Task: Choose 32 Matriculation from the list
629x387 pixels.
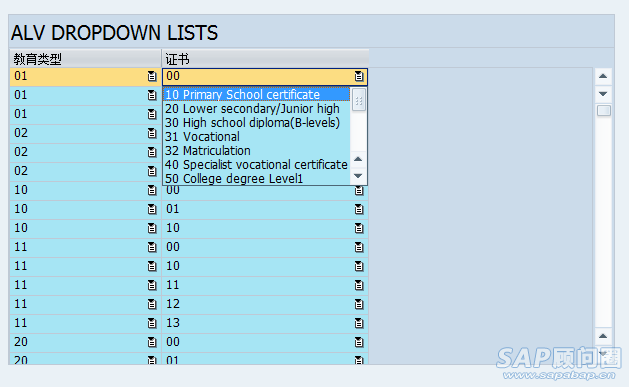Action: coord(256,151)
